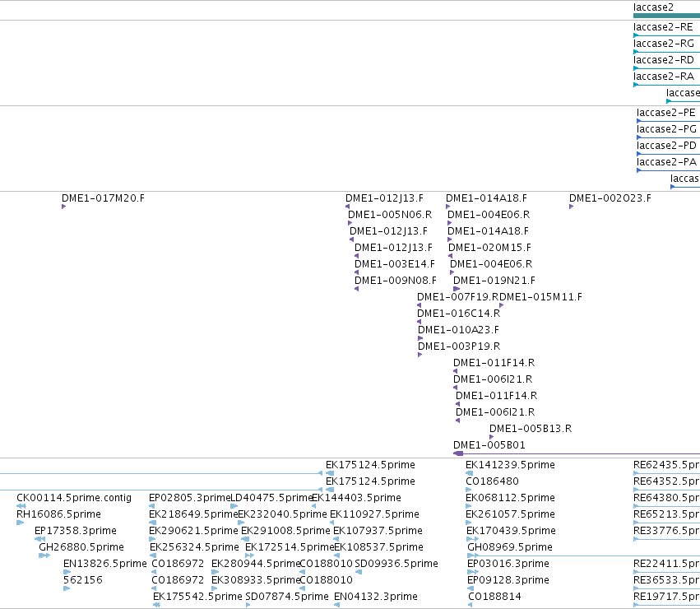The image size is (700, 609).
Task: Click the EK232040.5prime label
Action: (x=282, y=514)
